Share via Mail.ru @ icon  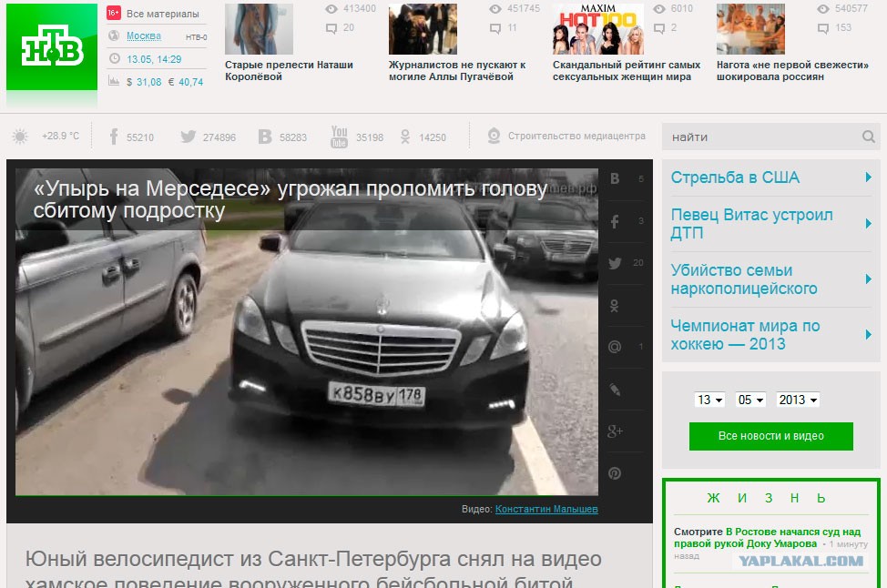(x=615, y=347)
